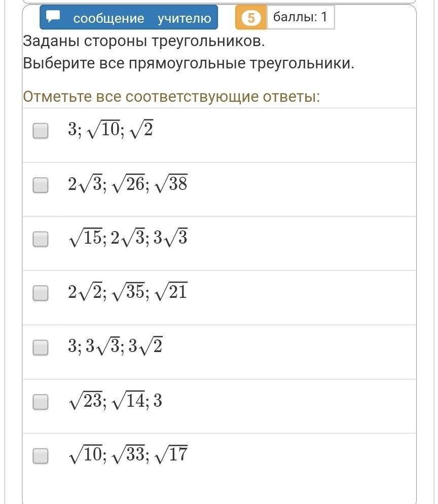This screenshot has height=504, width=438.
Task: Check the box for 3; √10; √2
Action: pyautogui.click(x=41, y=131)
